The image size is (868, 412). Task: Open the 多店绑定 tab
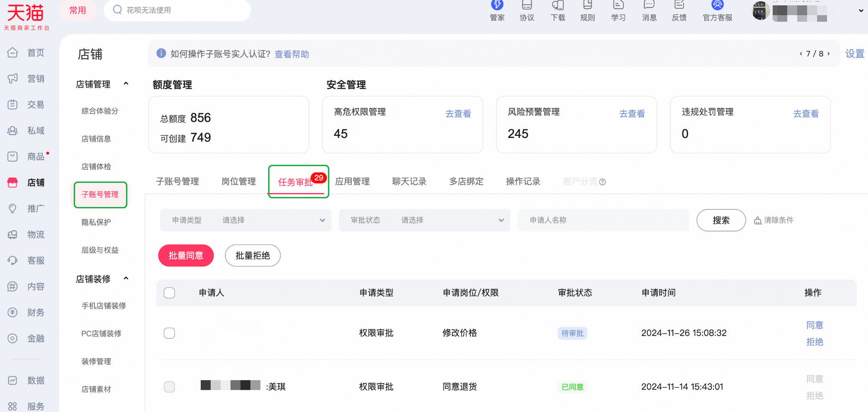click(x=466, y=181)
